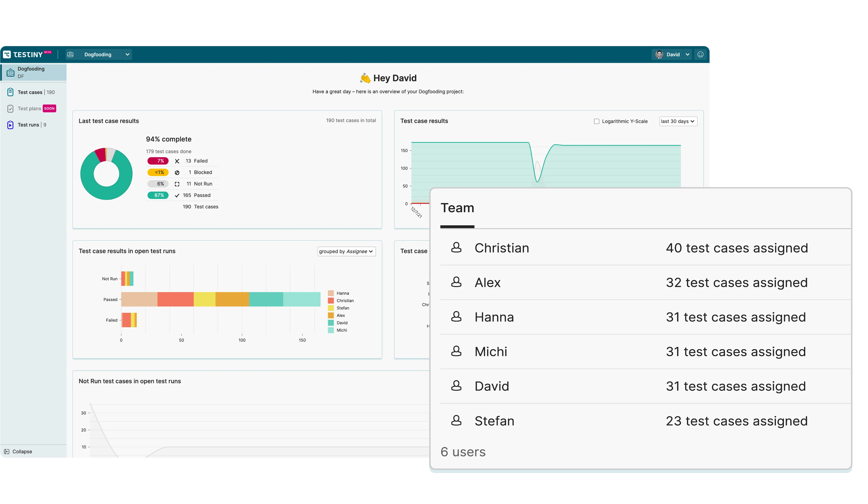Click the Test cases clipboard icon
This screenshot has width=868, height=504.
click(x=10, y=92)
